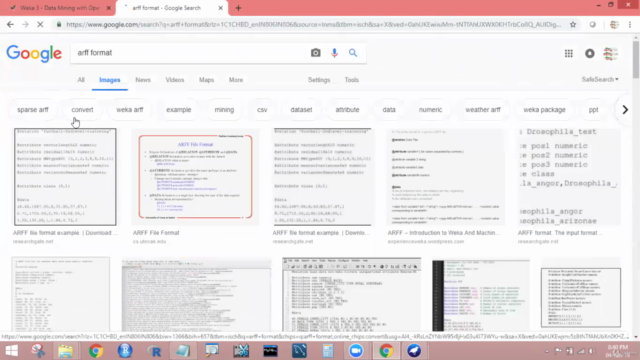The image size is (640, 360).
Task: Click the site lock icon in address bar
Action: 59,24
